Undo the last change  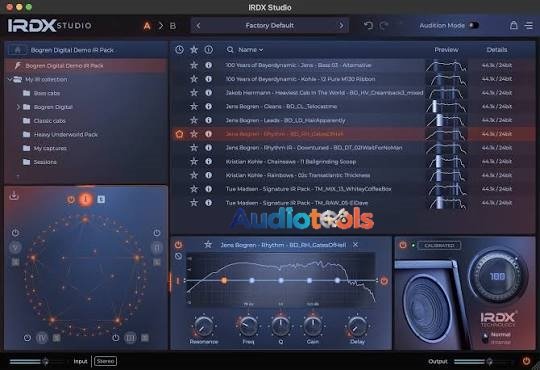(x=368, y=25)
